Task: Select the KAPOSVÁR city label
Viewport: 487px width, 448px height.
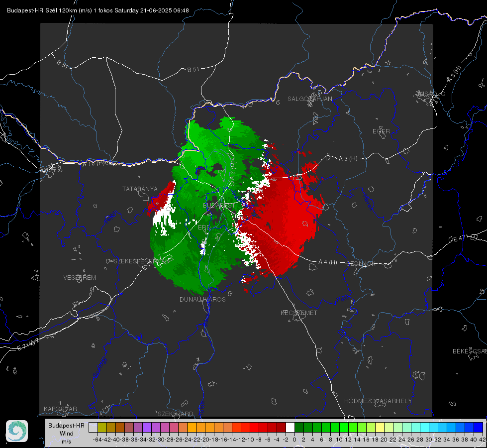Action: click(x=60, y=409)
